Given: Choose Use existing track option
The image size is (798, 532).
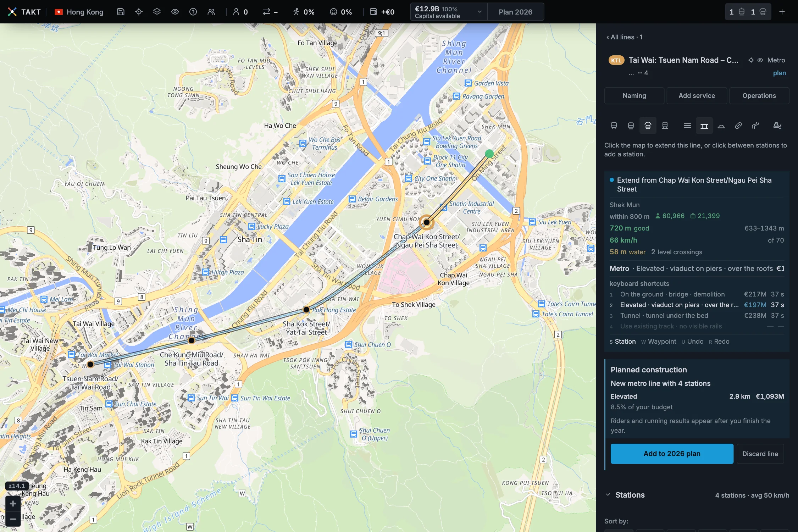Looking at the screenshot, I should pyautogui.click(x=697, y=326).
